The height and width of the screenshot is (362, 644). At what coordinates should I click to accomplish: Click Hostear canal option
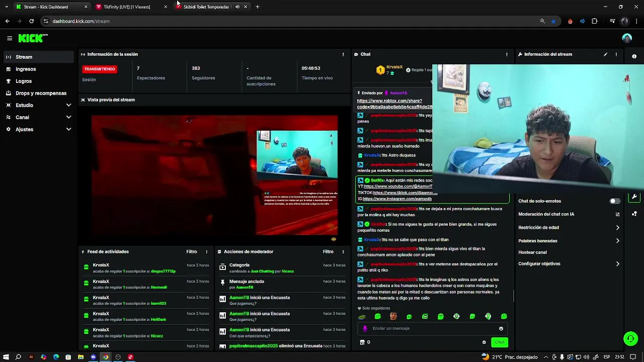532,252
